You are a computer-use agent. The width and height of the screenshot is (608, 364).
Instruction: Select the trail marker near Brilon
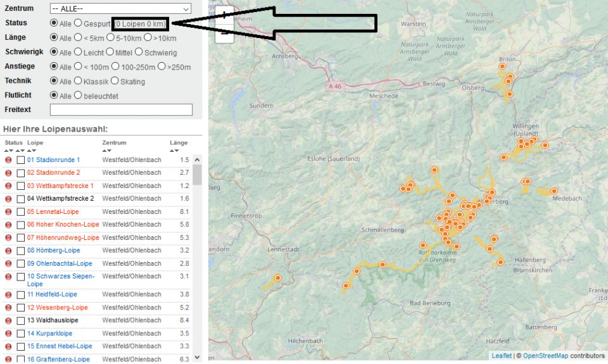click(x=502, y=66)
